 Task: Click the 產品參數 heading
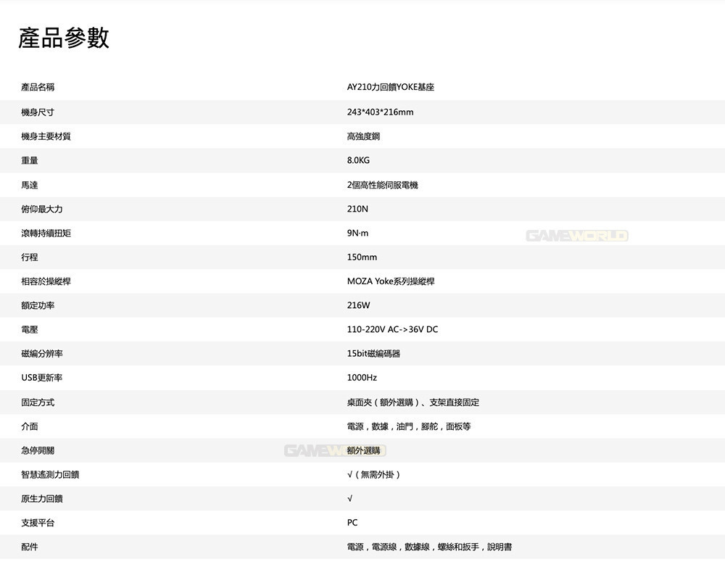click(64, 38)
